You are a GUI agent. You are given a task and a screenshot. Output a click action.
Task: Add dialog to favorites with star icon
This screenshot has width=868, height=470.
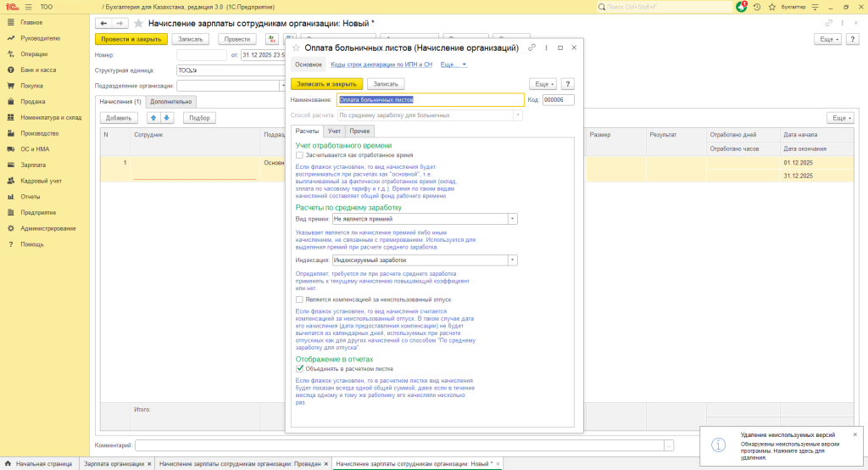pos(296,48)
